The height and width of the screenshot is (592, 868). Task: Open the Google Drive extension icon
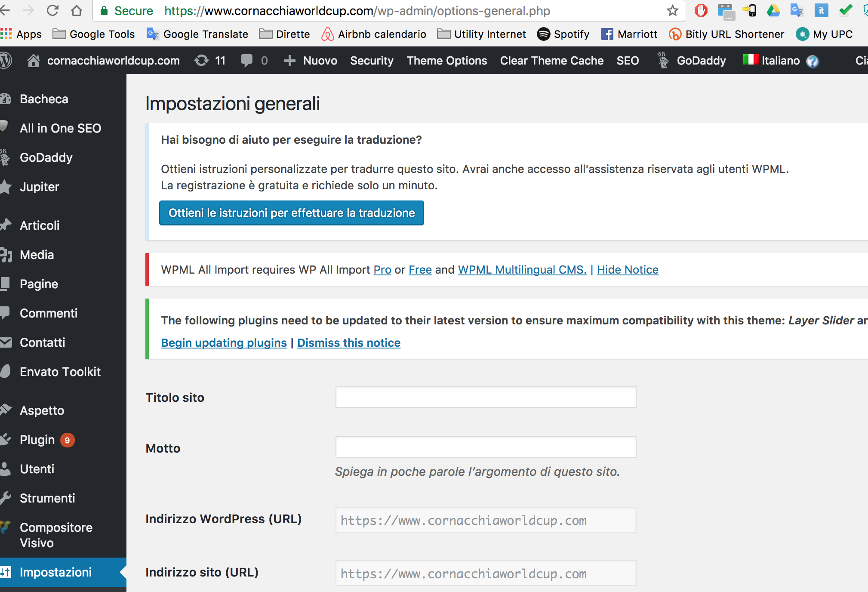pos(773,11)
